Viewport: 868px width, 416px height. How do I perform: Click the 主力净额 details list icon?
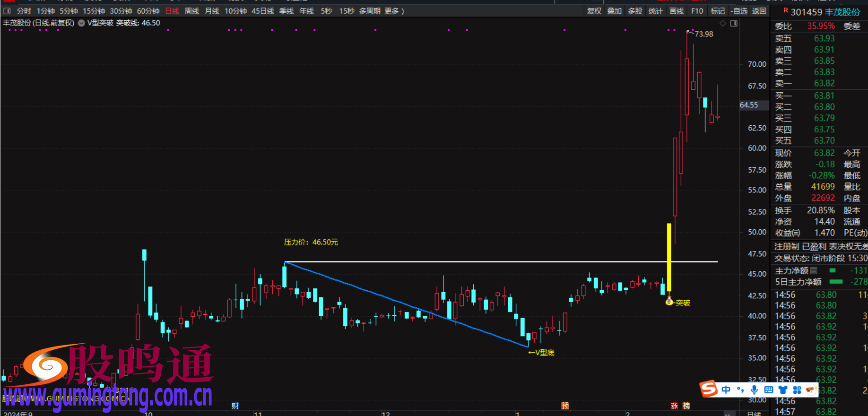(x=814, y=271)
